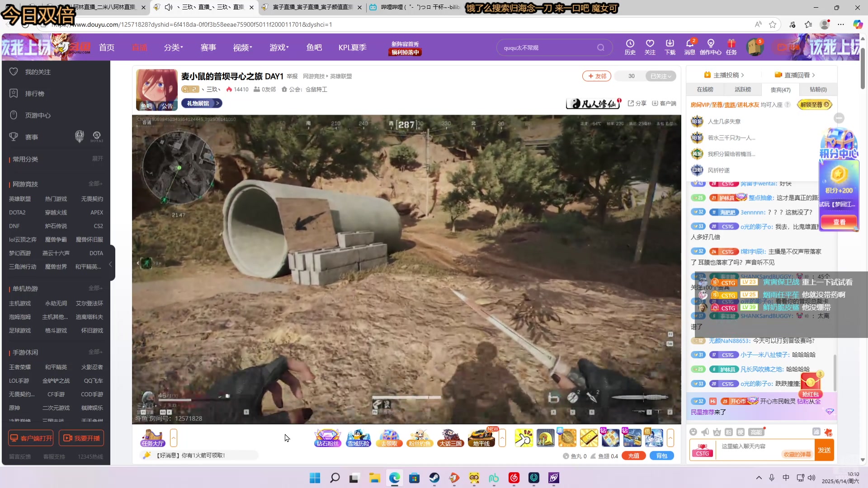Open the 雪域历险 activity icon
868x488 pixels.
[x=359, y=437]
